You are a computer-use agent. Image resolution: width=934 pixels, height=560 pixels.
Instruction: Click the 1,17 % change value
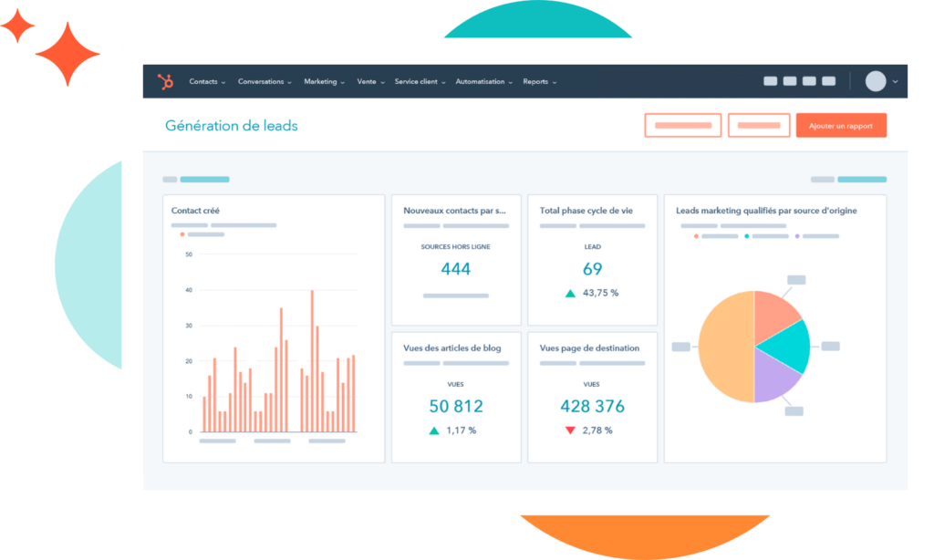point(461,430)
